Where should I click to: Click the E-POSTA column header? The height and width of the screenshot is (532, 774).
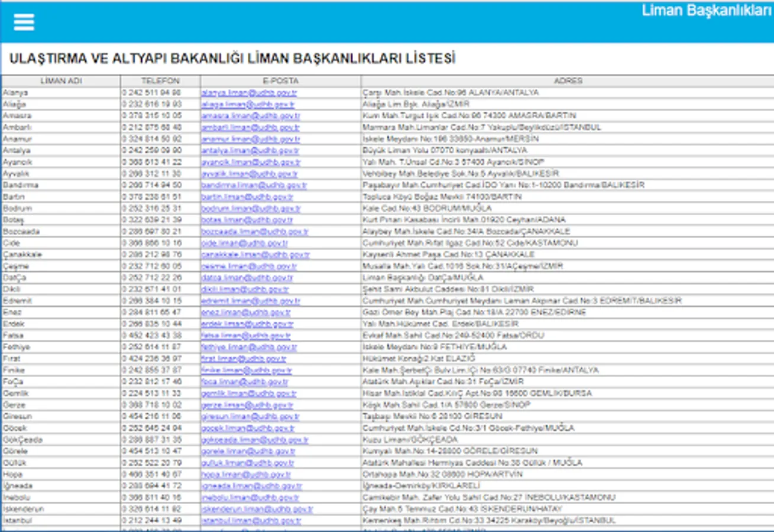pos(281,81)
